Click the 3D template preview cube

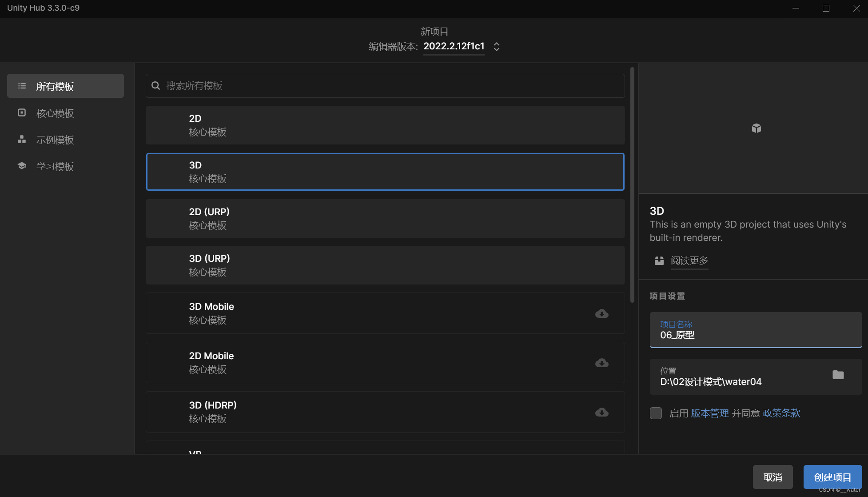[x=757, y=128]
